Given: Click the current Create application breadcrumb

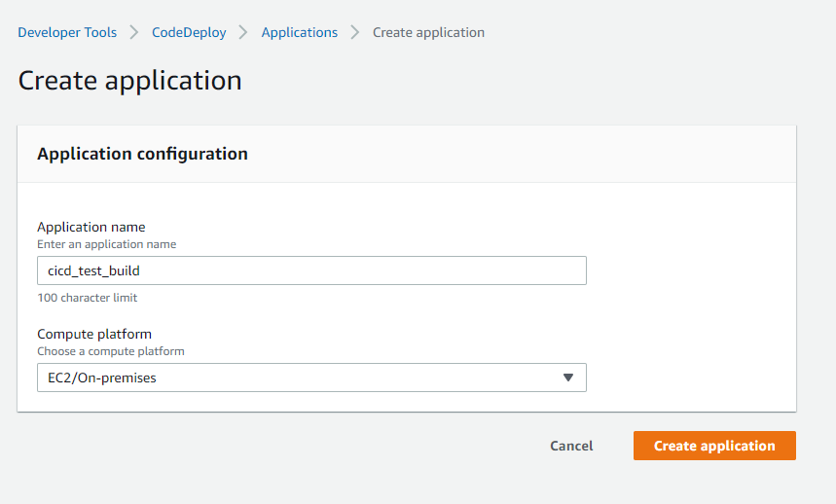Looking at the screenshot, I should (x=428, y=32).
